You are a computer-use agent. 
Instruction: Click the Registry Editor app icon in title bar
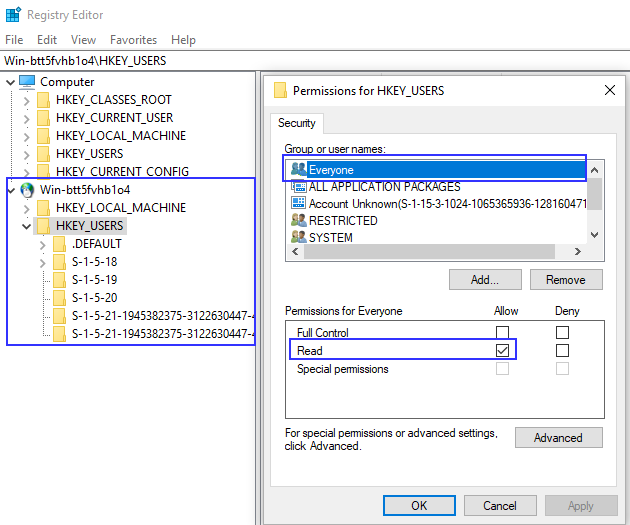coord(13,14)
